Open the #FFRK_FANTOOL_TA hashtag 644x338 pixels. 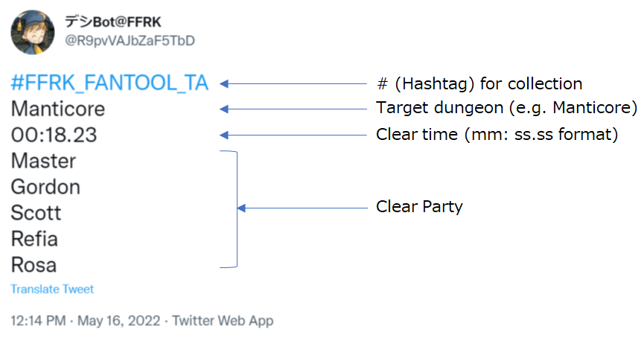109,83
